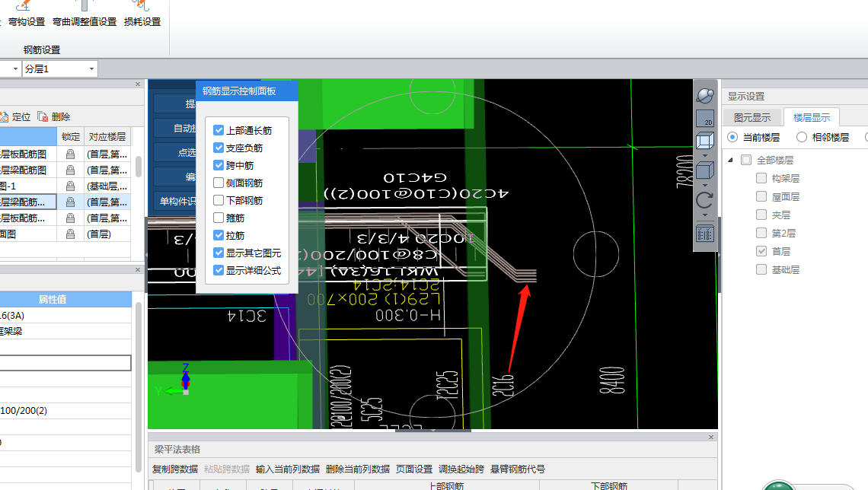Switch to 图元显示 tab
The width and height of the screenshot is (868, 490).
(x=752, y=117)
